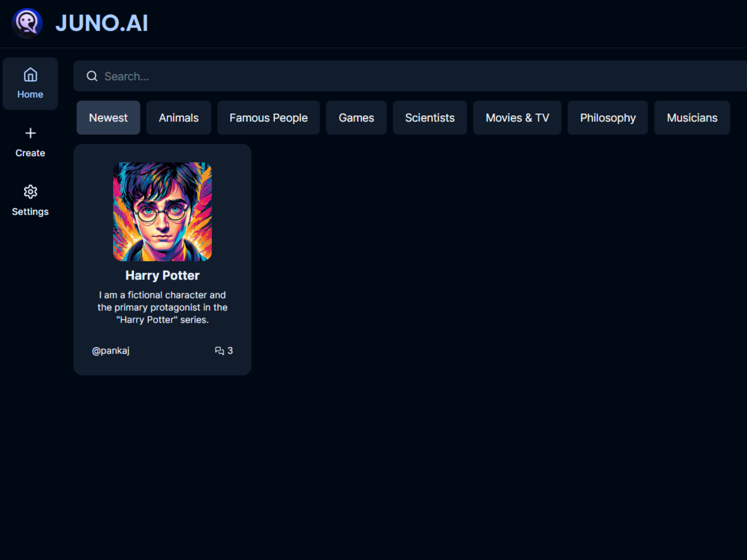Screen dimensions: 747x560
Task: Focus the Search input field
Action: 410,76
